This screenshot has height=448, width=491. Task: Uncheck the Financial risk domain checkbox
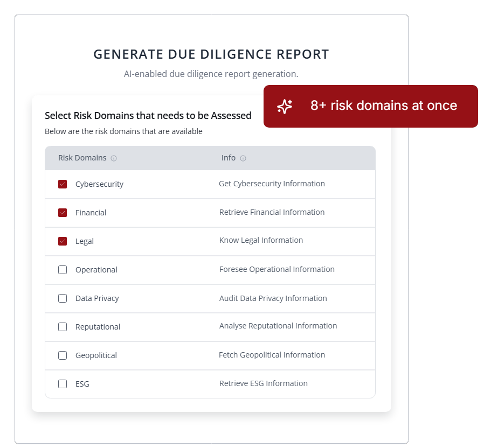click(x=63, y=213)
